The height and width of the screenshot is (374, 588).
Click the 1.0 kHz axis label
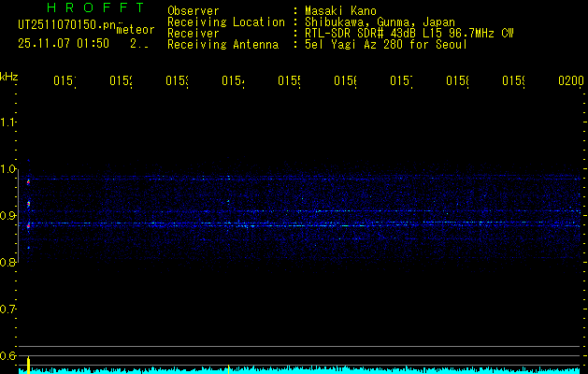pyautogui.click(x=7, y=169)
